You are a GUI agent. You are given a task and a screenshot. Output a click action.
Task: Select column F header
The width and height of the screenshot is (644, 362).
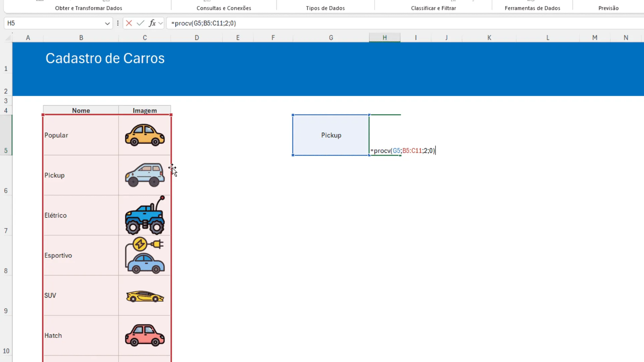coord(273,38)
